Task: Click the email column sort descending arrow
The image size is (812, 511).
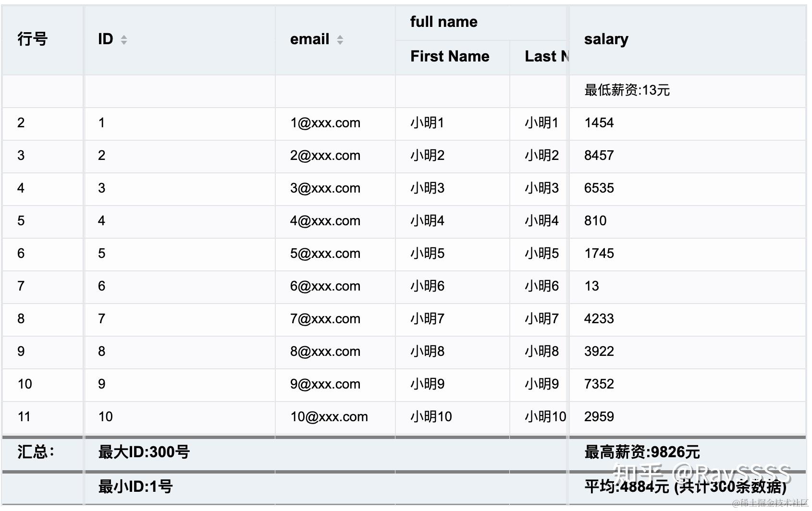Action: click(341, 43)
